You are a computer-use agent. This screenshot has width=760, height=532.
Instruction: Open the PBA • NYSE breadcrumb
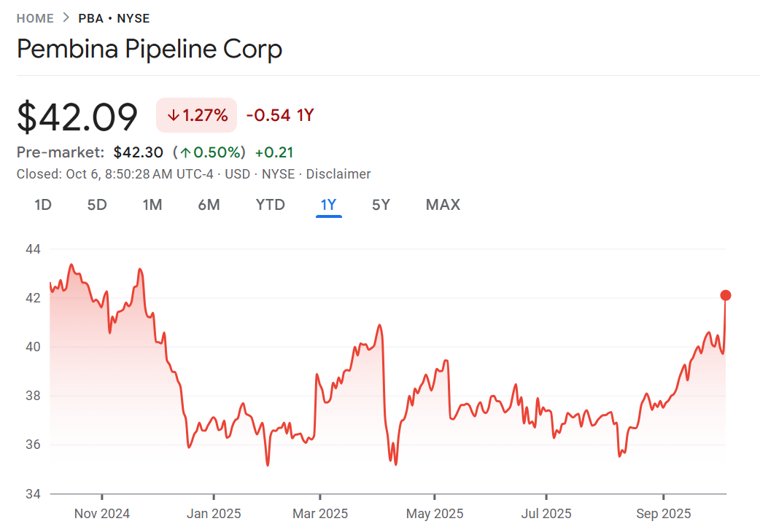coord(114,18)
